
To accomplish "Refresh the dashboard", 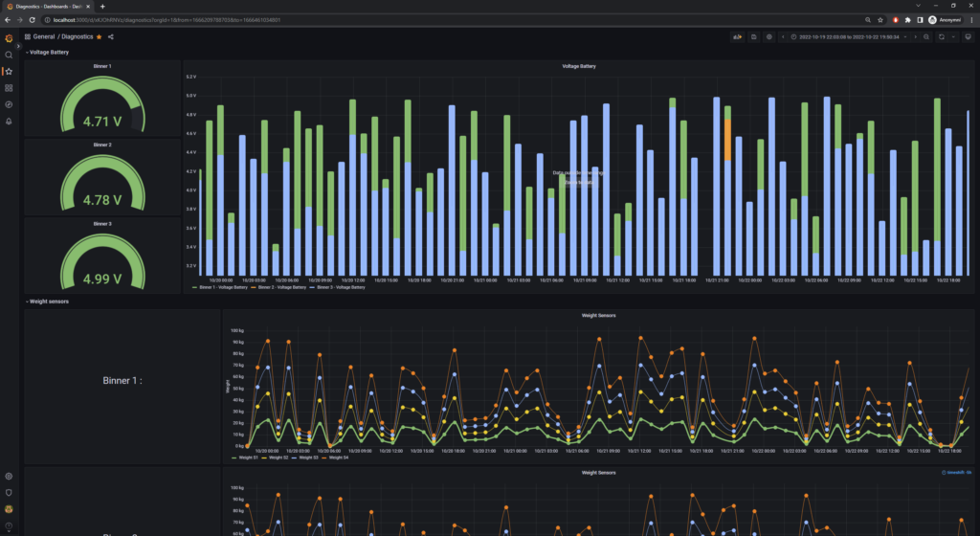I will 942,37.
